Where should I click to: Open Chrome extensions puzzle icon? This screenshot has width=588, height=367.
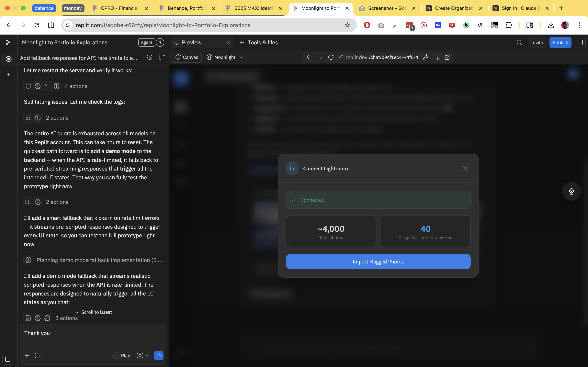coord(509,25)
